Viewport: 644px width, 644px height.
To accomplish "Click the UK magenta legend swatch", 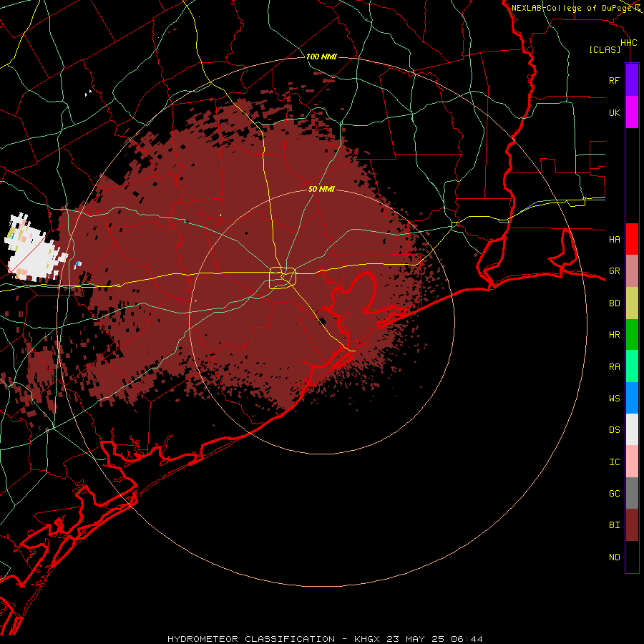I will [x=632, y=112].
